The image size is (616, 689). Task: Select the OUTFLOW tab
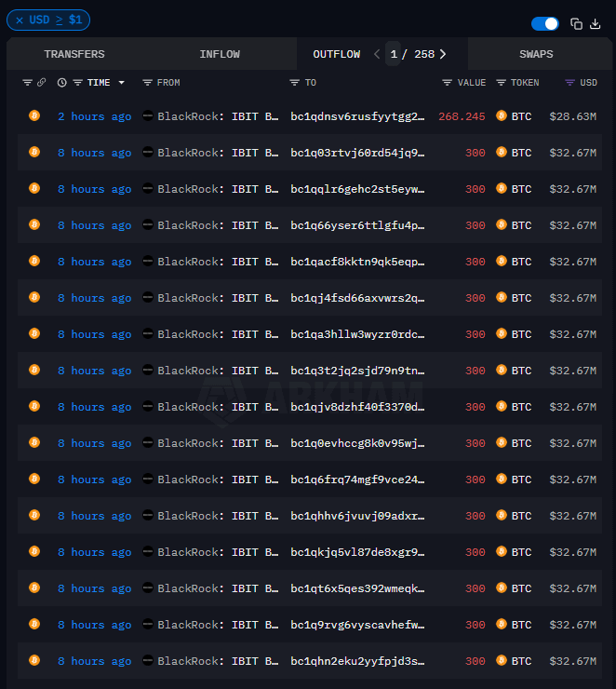(x=336, y=54)
